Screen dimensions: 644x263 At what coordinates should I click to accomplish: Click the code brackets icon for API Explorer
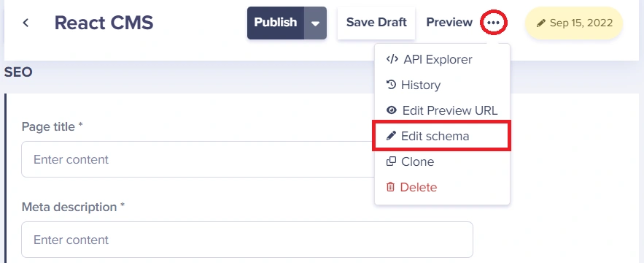[392, 59]
